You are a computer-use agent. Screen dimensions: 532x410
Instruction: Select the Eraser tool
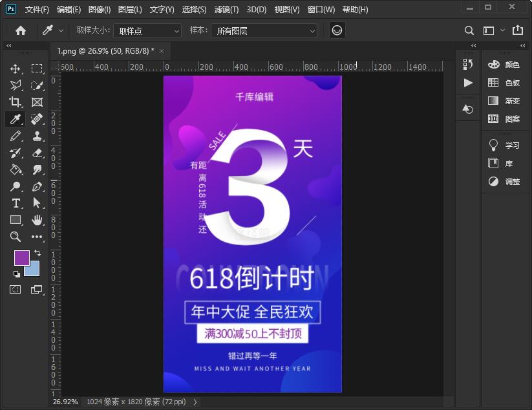pyautogui.click(x=37, y=153)
